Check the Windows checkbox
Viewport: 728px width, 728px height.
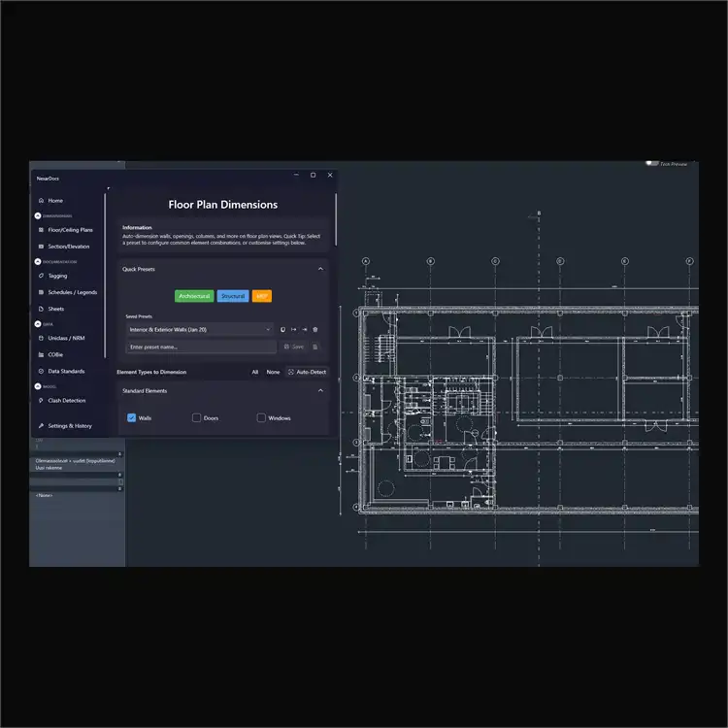point(261,417)
